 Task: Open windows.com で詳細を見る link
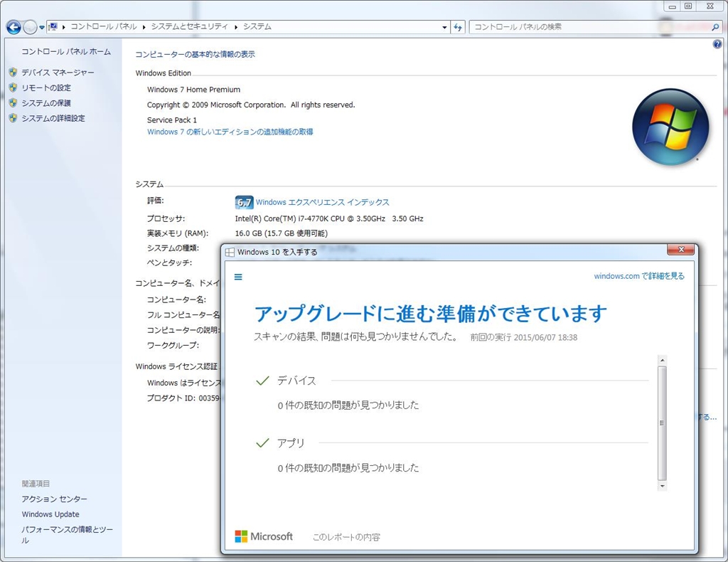(639, 276)
